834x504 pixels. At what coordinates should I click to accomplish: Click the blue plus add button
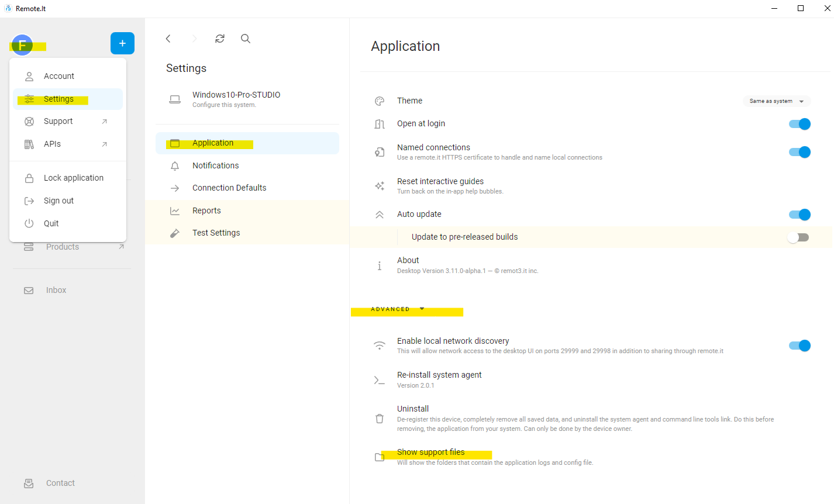pos(122,43)
